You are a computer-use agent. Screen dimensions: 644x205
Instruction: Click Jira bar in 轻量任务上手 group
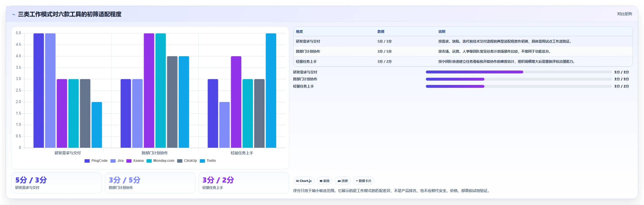(225, 125)
